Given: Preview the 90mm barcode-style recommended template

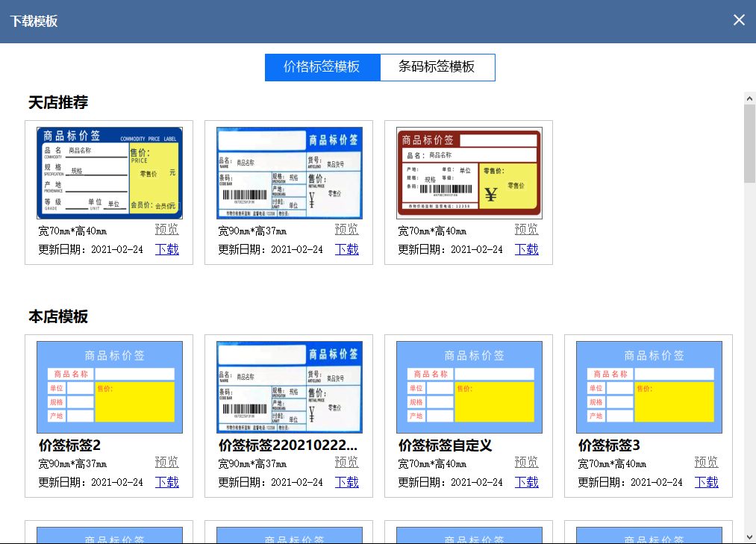Looking at the screenshot, I should [346, 229].
